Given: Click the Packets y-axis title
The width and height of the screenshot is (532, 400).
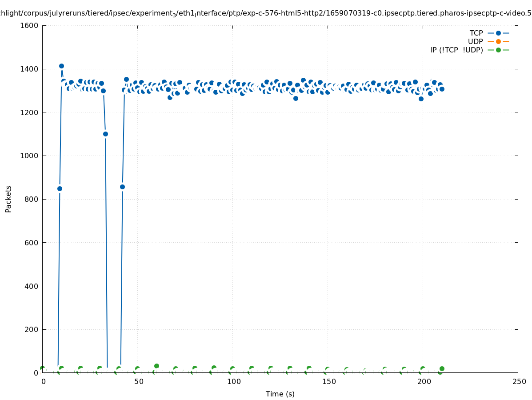Looking at the screenshot, I should coord(8,199).
